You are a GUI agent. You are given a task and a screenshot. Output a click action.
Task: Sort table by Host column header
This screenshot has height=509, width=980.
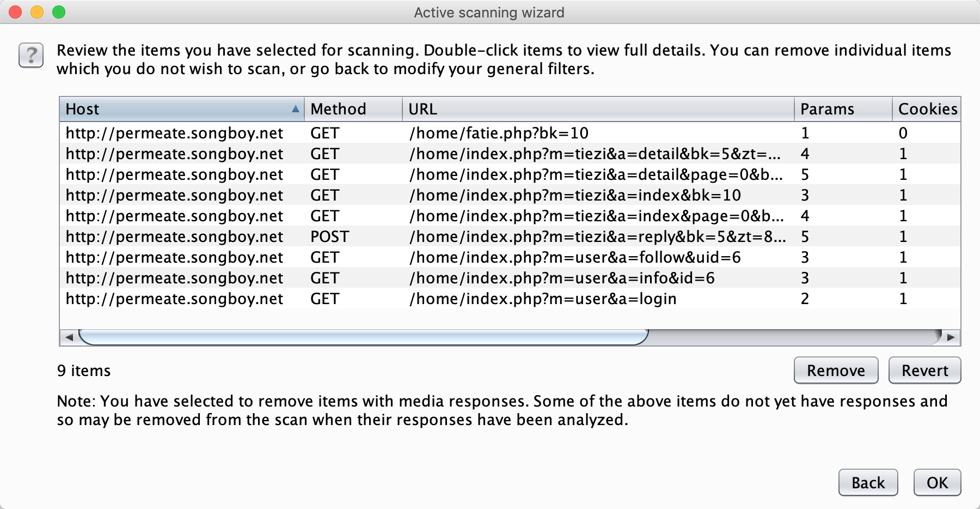(180, 109)
